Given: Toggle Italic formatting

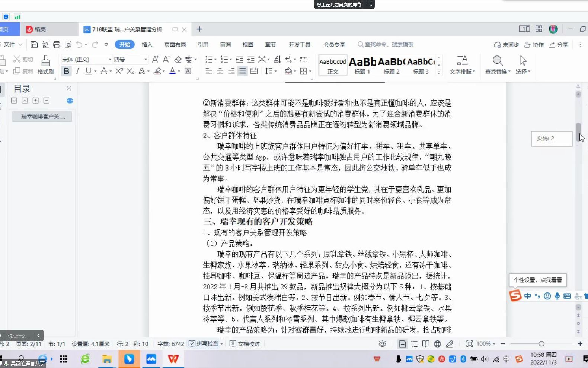Looking at the screenshot, I should [77, 71].
